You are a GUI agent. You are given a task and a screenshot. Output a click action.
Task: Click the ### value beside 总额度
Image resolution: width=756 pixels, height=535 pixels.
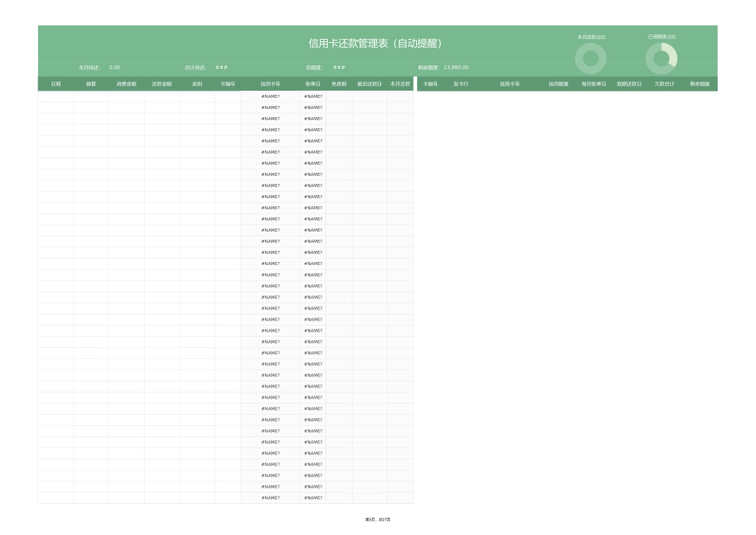339,68
